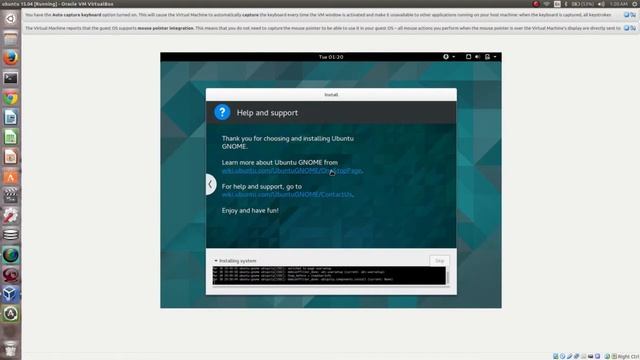Viewport: 640px width, 360px height.
Task: Open the keyboard layout indicator
Action: coord(557,4)
